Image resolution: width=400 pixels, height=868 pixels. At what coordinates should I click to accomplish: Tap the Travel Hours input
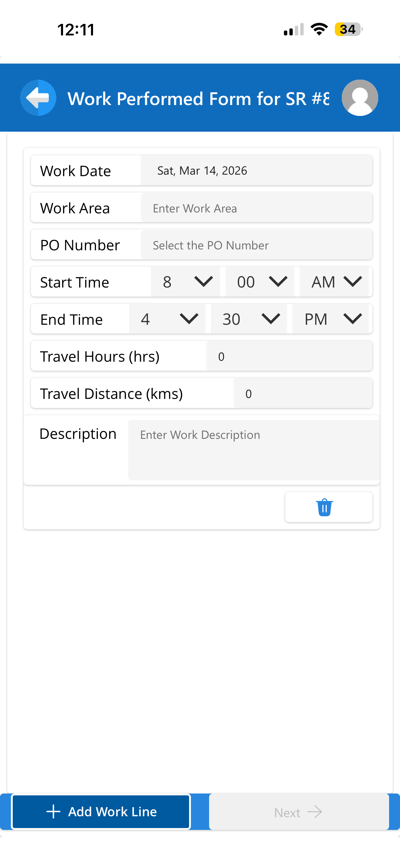click(289, 356)
